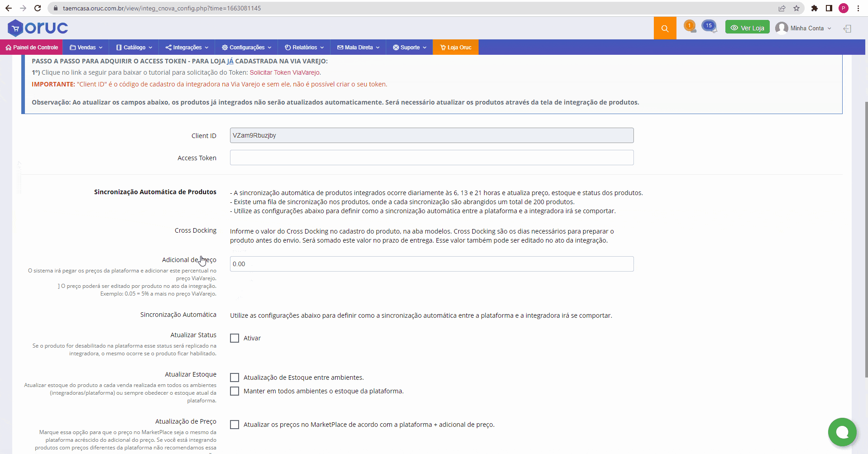This screenshot has height=454, width=868.
Task: Open the notifications bell with badge 1
Action: [690, 26]
